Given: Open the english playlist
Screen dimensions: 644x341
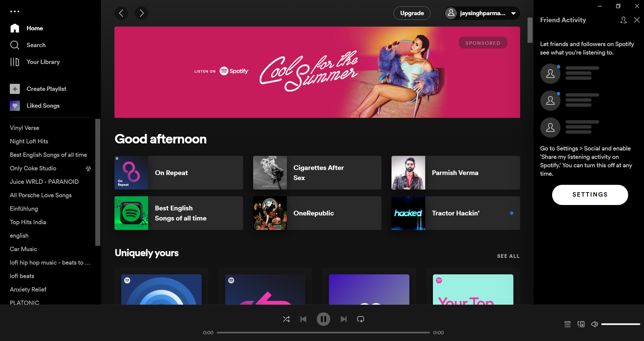Looking at the screenshot, I should (19, 236).
